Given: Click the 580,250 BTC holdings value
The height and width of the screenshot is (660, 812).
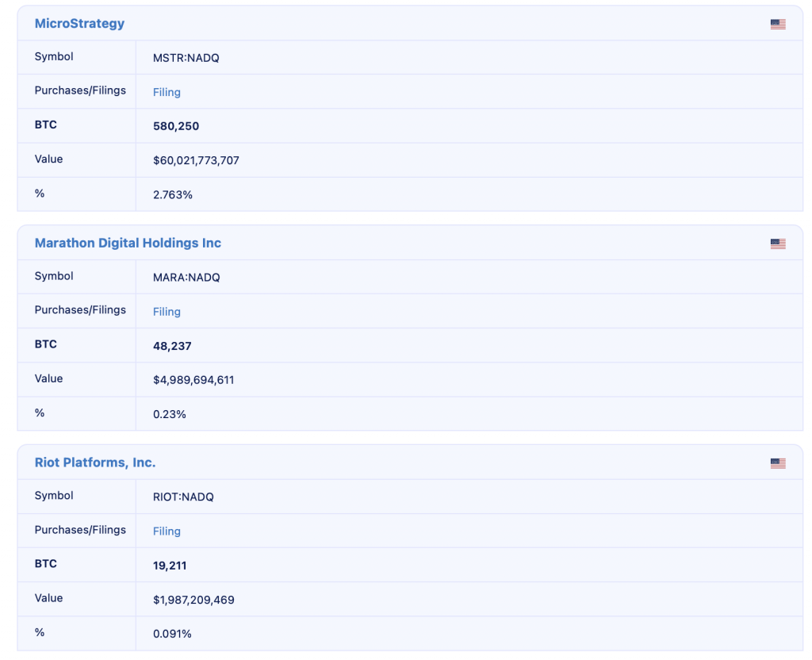Looking at the screenshot, I should click(x=176, y=126).
